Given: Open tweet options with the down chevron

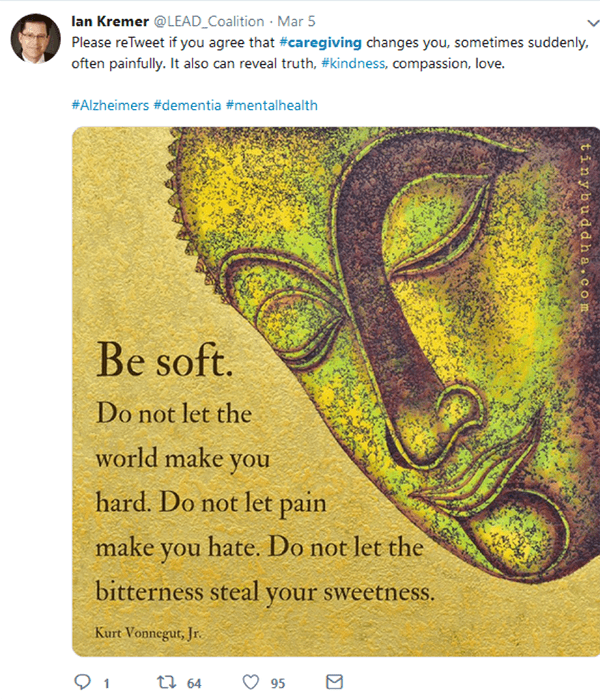Looking at the screenshot, I should [593, 23].
